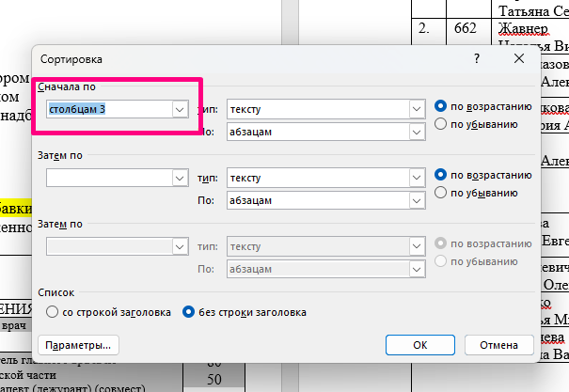
Task: Select 'по возрастанию' for 'Сначала по'
Action: point(440,106)
